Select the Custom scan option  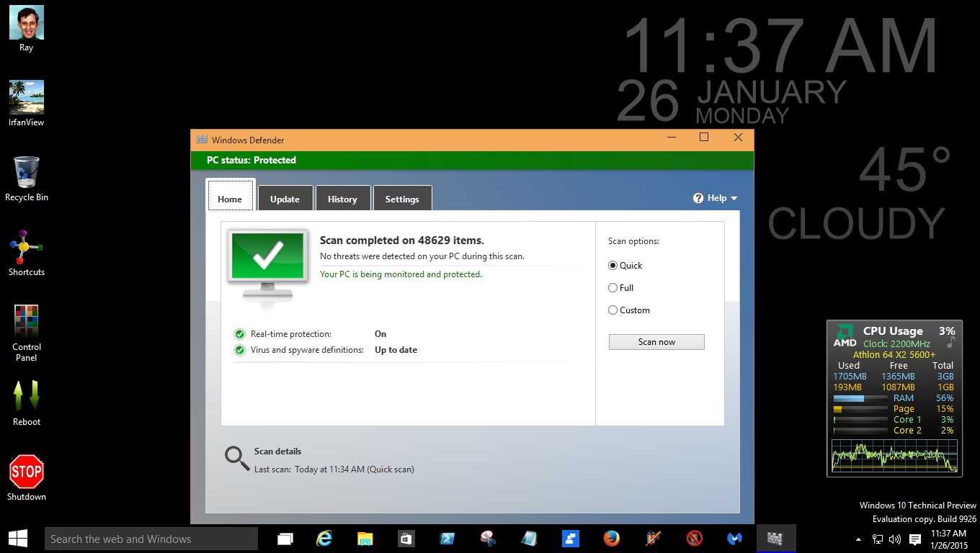[629, 310]
